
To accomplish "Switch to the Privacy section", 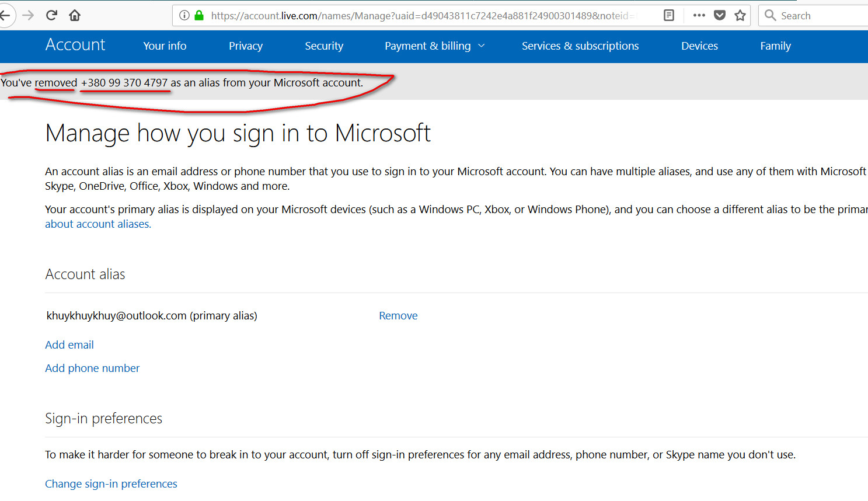I will tap(246, 46).
